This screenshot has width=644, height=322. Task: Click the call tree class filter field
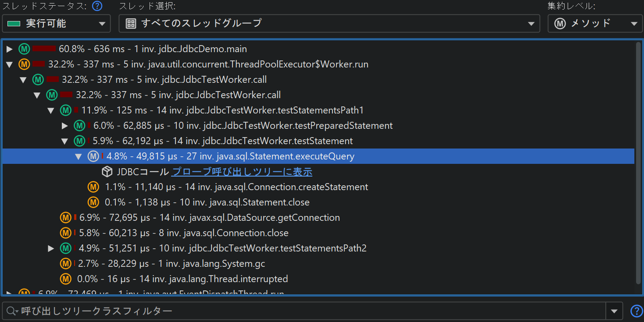pyautogui.click(x=307, y=311)
